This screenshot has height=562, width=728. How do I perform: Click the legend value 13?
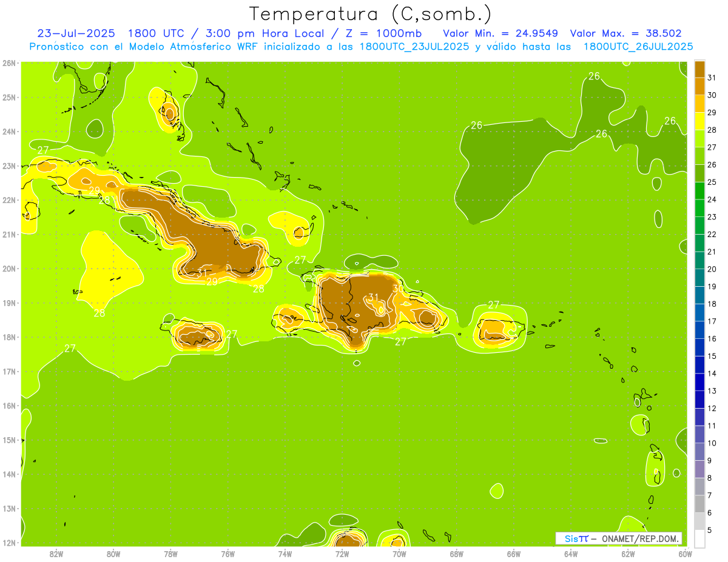(712, 391)
